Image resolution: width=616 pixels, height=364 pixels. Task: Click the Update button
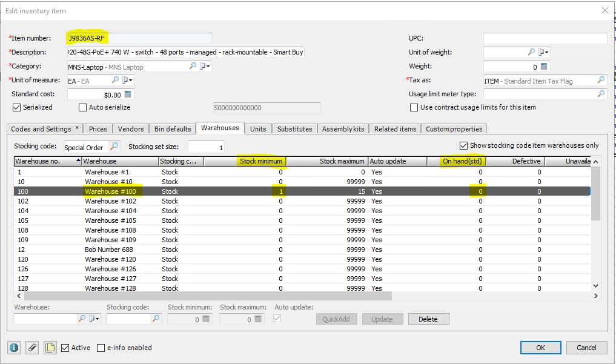(x=382, y=319)
